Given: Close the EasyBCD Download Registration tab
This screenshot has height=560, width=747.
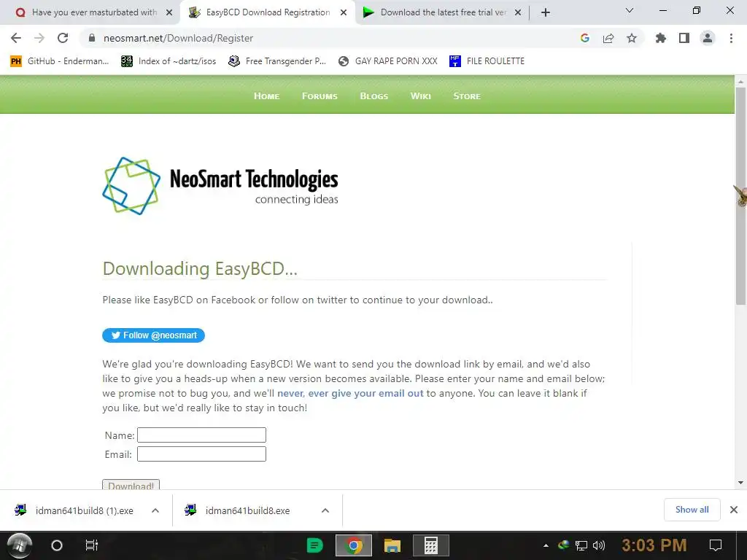Looking at the screenshot, I should pyautogui.click(x=344, y=12).
